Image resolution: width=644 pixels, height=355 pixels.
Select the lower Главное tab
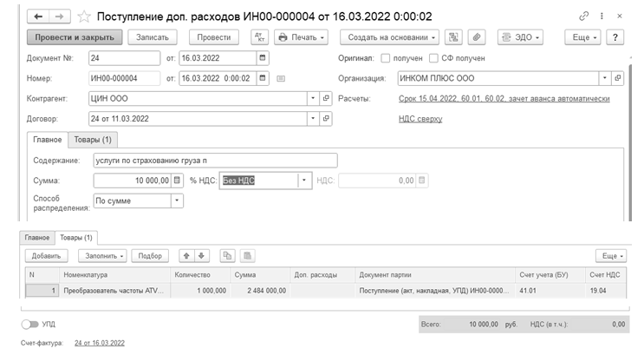(37, 237)
